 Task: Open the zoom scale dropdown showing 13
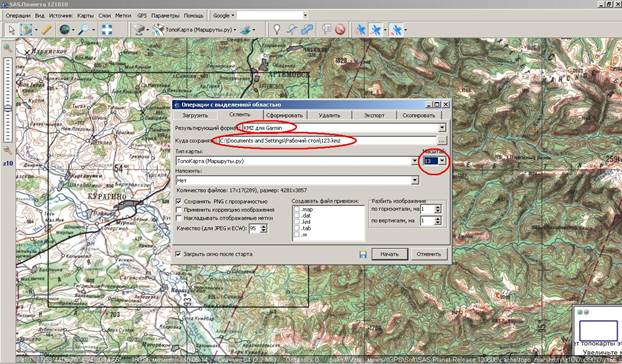[442, 161]
